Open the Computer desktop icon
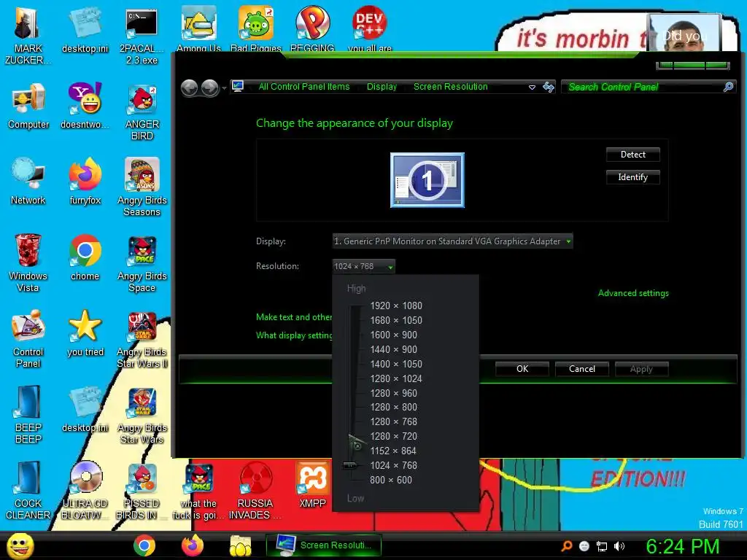747x560 pixels. 28,106
